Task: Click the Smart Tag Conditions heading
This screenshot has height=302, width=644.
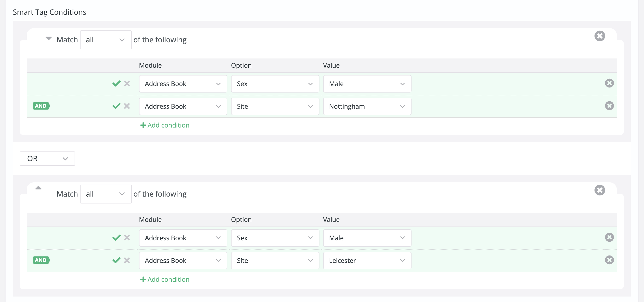Action: (49, 12)
